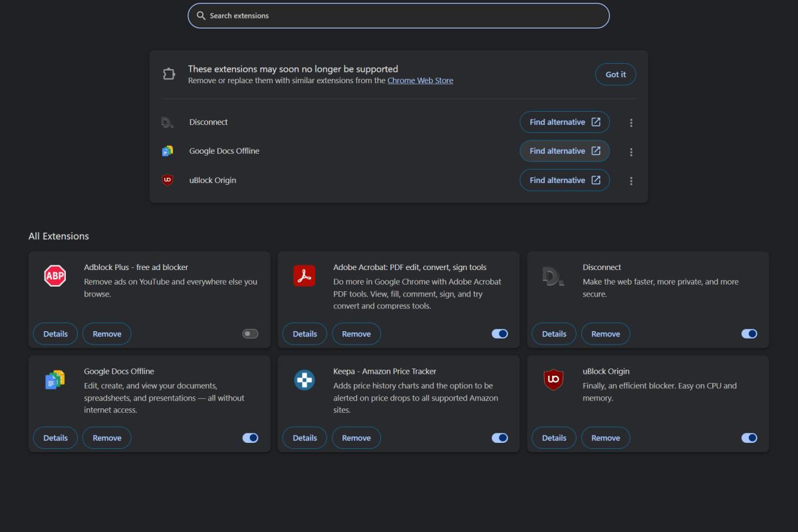Switch off uBlock Origin toggle

[x=749, y=438]
